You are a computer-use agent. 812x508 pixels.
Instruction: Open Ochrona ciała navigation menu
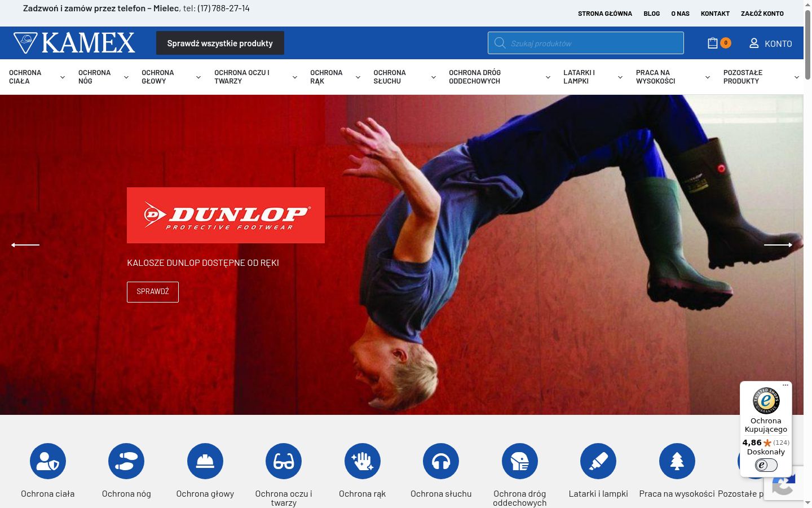[25, 77]
